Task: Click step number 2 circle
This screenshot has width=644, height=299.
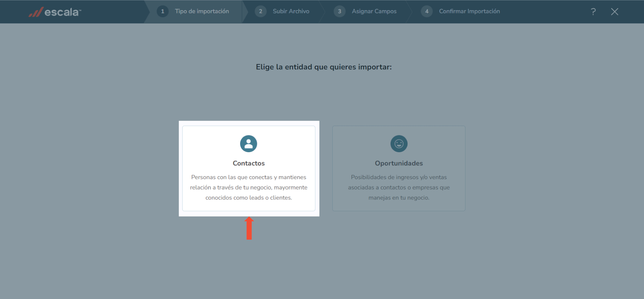Action: point(261,11)
